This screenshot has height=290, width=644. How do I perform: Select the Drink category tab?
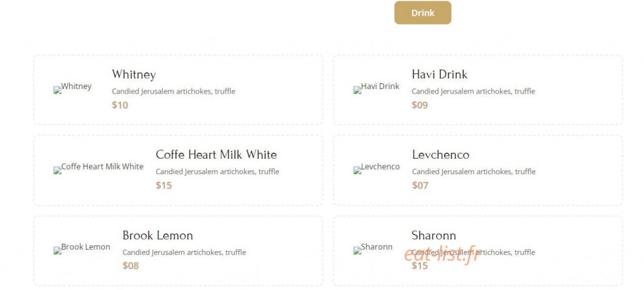(x=423, y=13)
